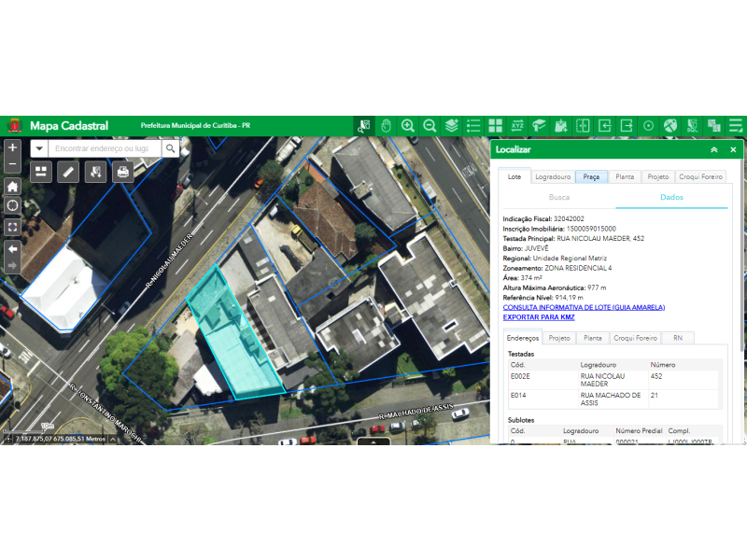Switch to the top Projeto tab
Image resolution: width=747 pixels, height=560 pixels.
point(658,176)
